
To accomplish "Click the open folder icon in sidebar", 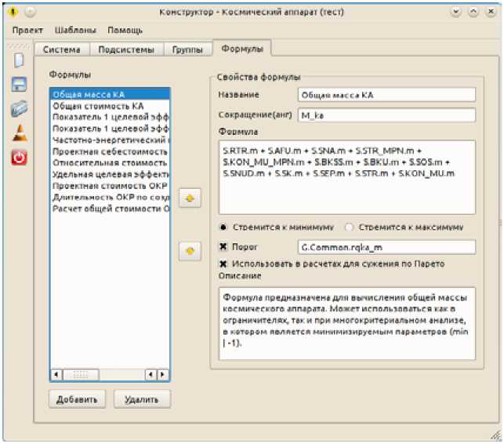I will 19,109.
